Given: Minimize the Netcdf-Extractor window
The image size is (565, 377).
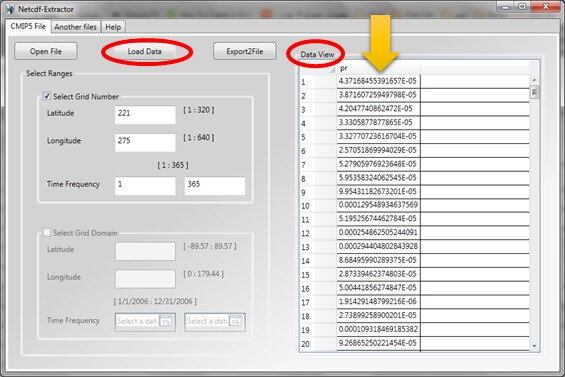Looking at the screenshot, I should pyautogui.click(x=505, y=7).
